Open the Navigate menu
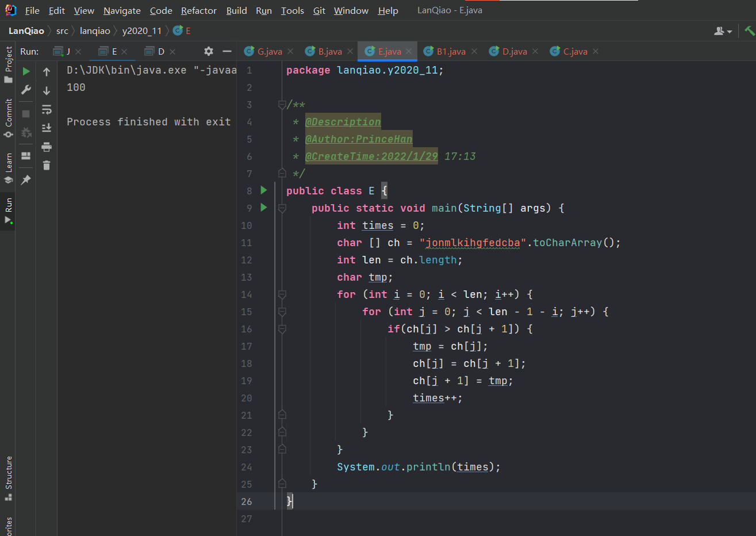Screen dimensions: 756x536 [x=122, y=10]
